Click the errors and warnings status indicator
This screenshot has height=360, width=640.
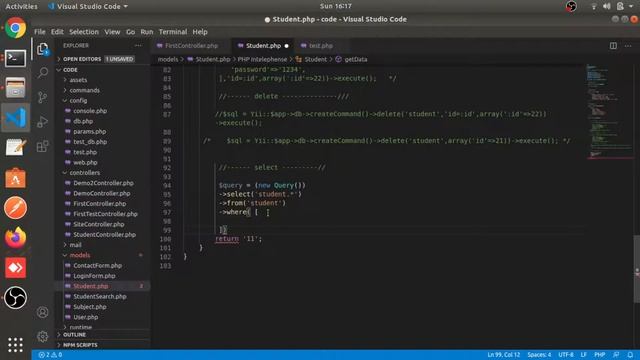pyautogui.click(x=50, y=355)
